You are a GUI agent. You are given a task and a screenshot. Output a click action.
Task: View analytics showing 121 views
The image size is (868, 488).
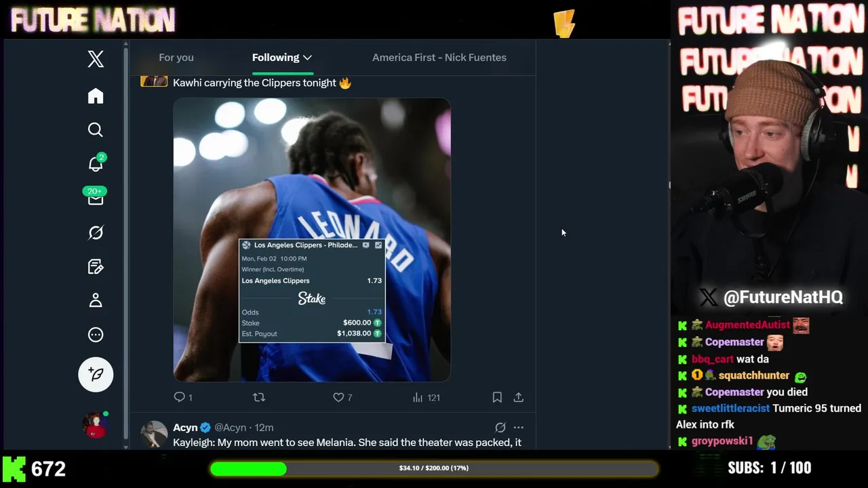pyautogui.click(x=427, y=397)
